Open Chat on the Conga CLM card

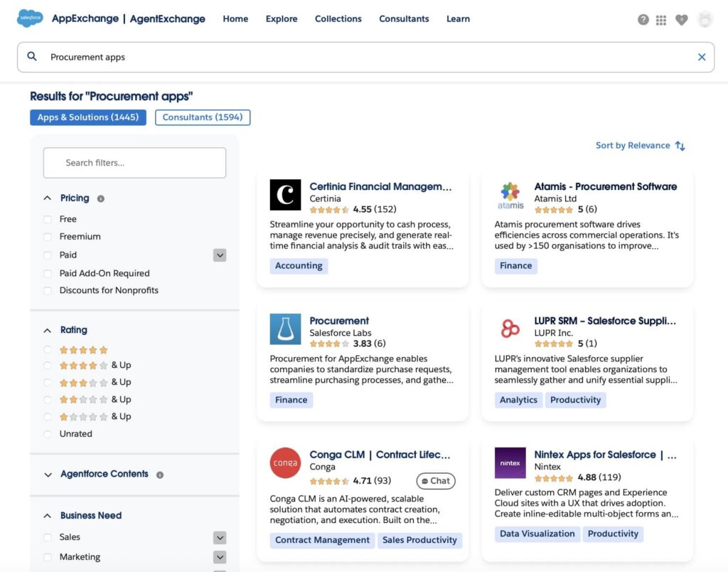pos(435,481)
